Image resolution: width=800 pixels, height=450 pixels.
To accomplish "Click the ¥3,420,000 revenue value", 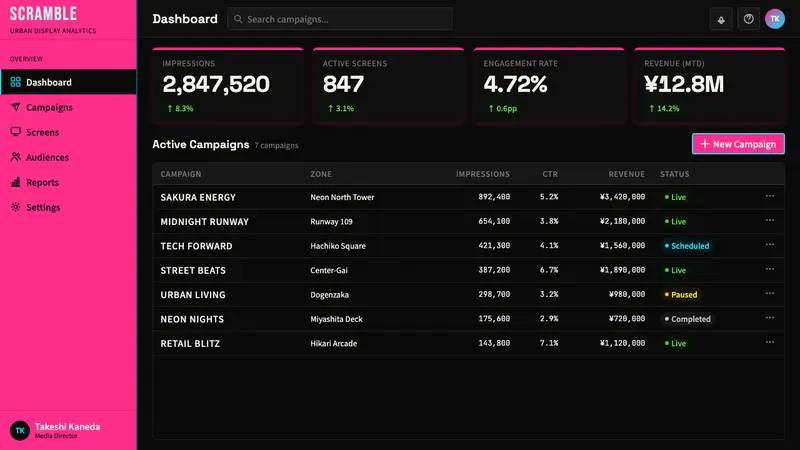I will [x=622, y=196].
